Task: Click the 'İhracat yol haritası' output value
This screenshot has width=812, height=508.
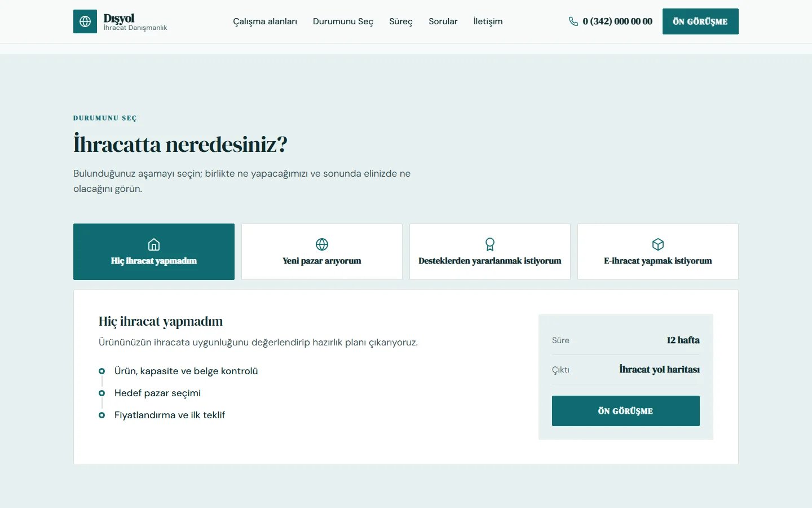Action: (x=659, y=370)
